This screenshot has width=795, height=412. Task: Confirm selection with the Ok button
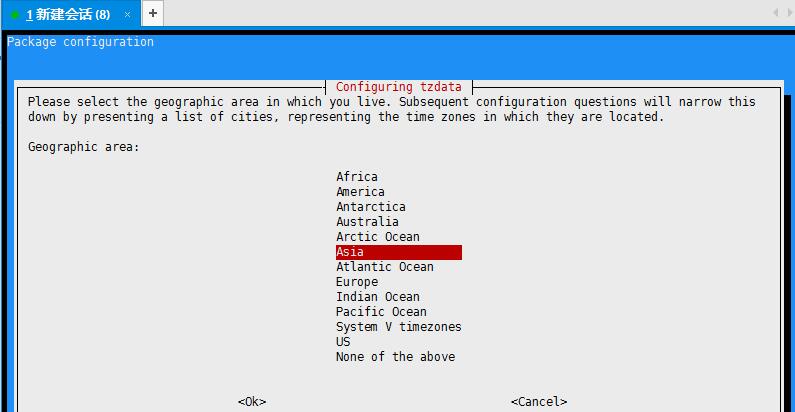pyautogui.click(x=252, y=401)
